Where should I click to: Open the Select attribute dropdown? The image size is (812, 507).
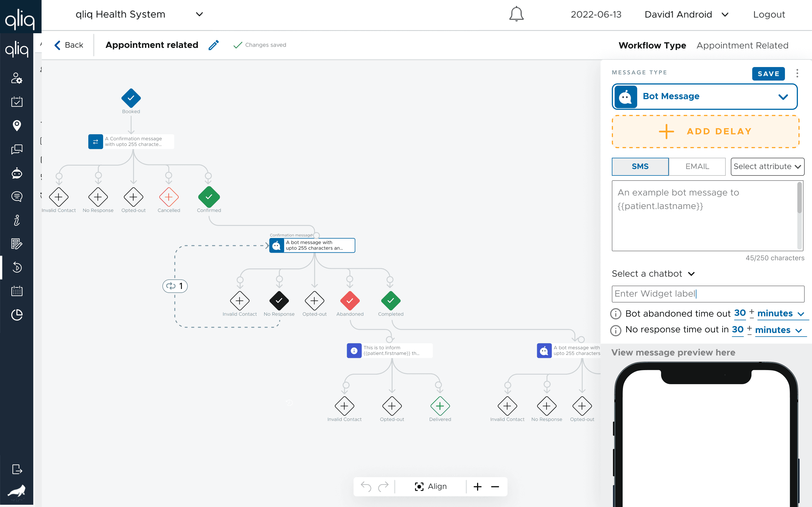pyautogui.click(x=768, y=166)
